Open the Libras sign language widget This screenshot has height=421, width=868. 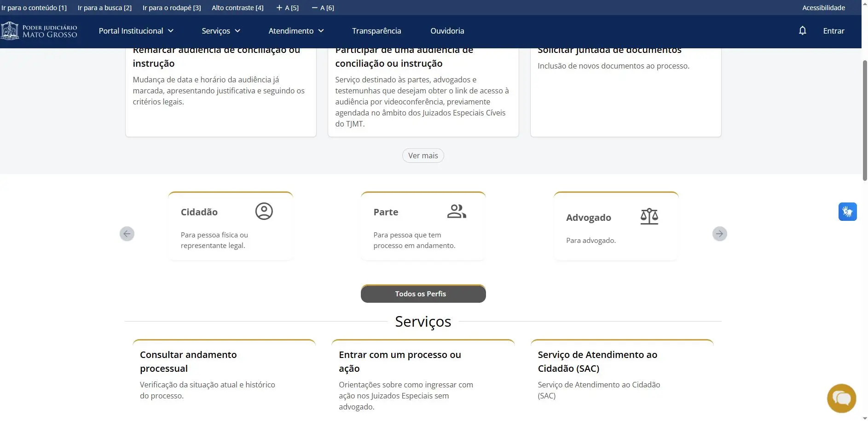point(847,212)
